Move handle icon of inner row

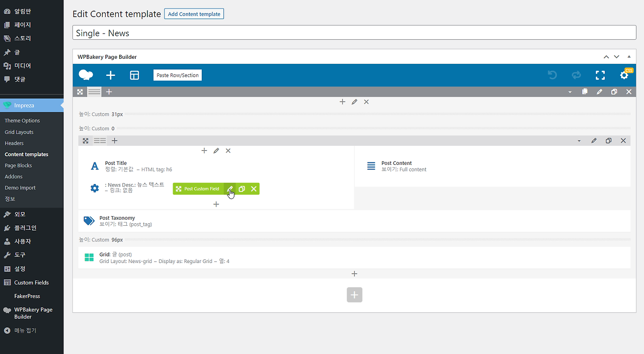tap(86, 141)
